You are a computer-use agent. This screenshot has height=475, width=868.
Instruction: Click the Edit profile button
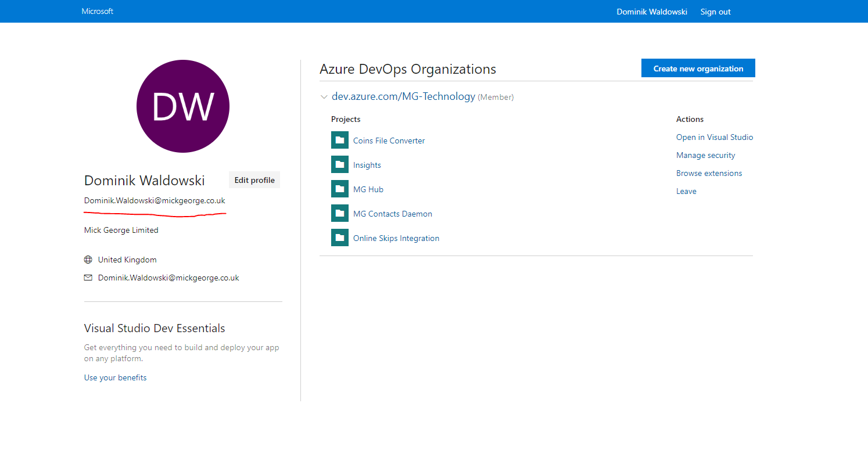254,180
